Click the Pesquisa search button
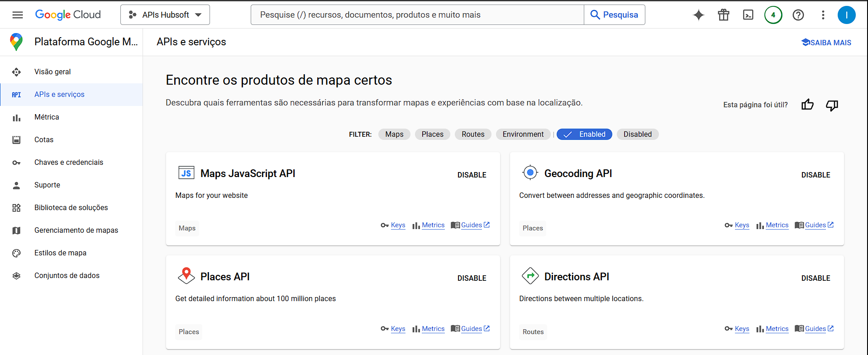 [x=614, y=15]
